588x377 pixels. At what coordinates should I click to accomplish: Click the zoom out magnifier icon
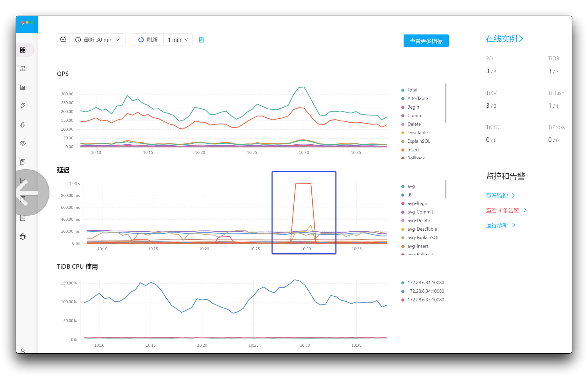pyautogui.click(x=63, y=40)
